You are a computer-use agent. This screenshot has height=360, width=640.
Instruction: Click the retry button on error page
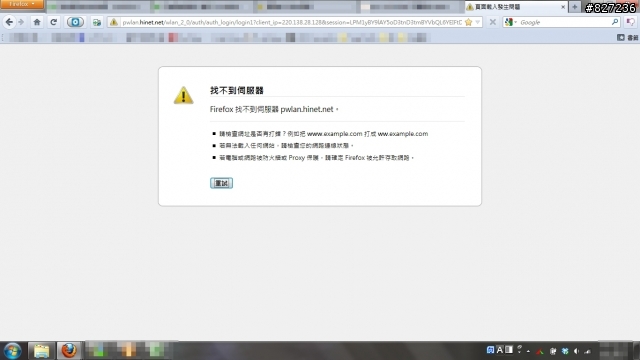point(221,183)
